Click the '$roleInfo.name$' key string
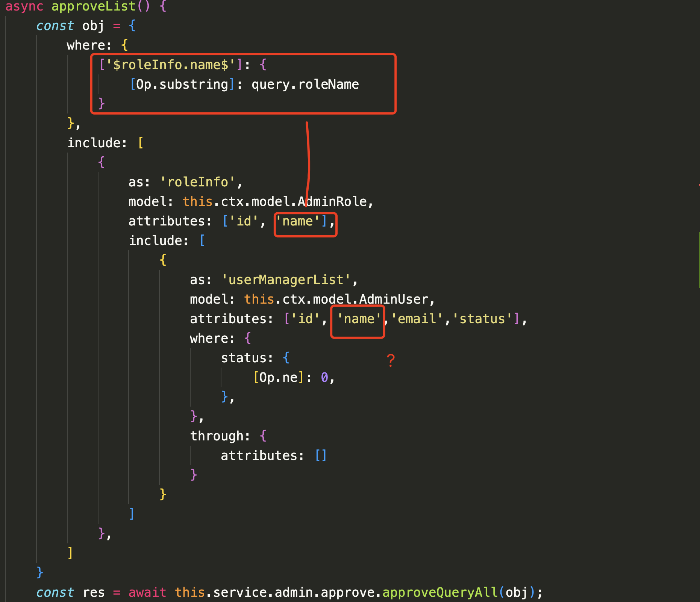The height and width of the screenshot is (602, 700). [171, 65]
